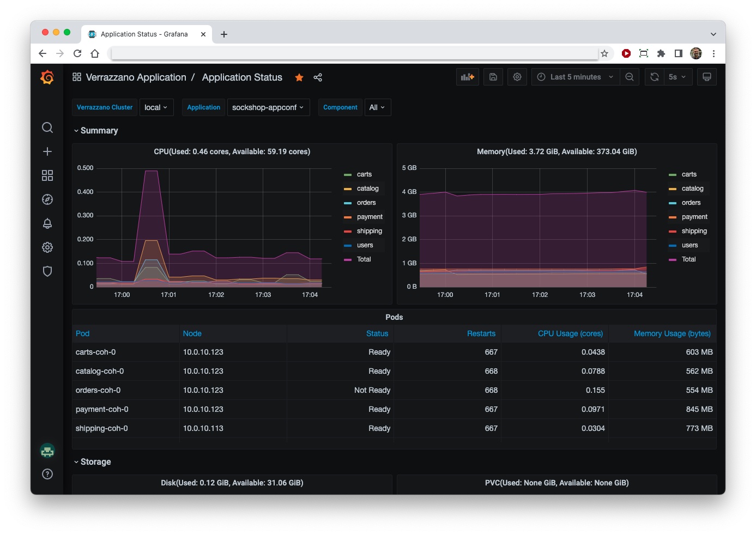This screenshot has height=535, width=756.
Task: Open the Alerting bell icon
Action: click(47, 223)
